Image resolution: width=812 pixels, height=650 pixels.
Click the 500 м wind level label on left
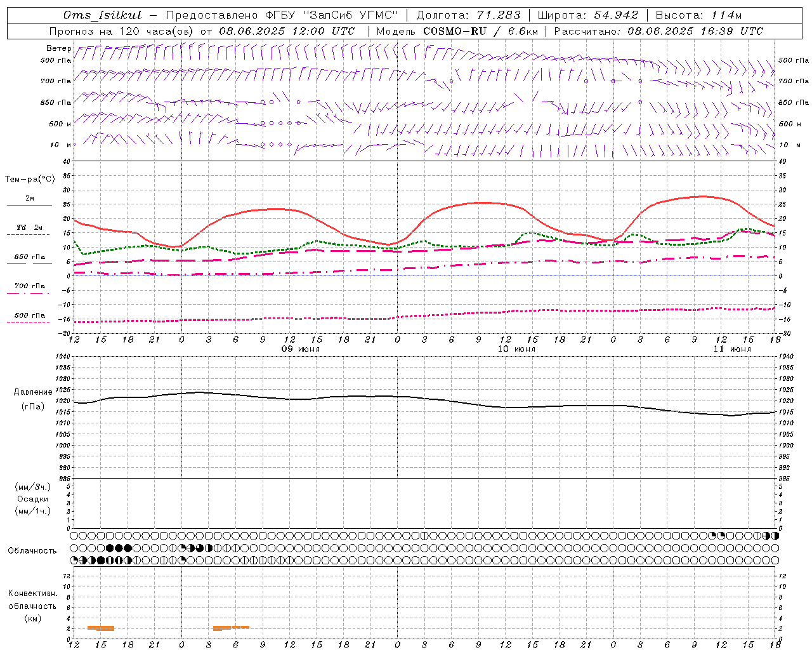60,124
